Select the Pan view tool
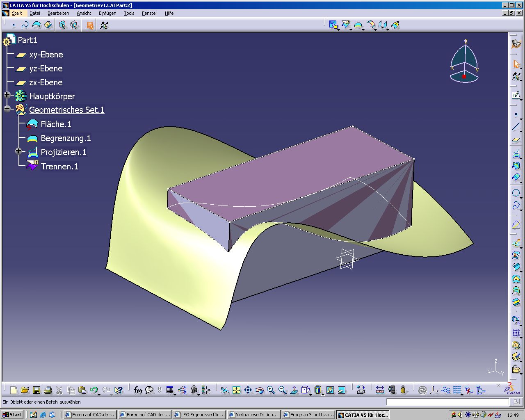 (248, 390)
